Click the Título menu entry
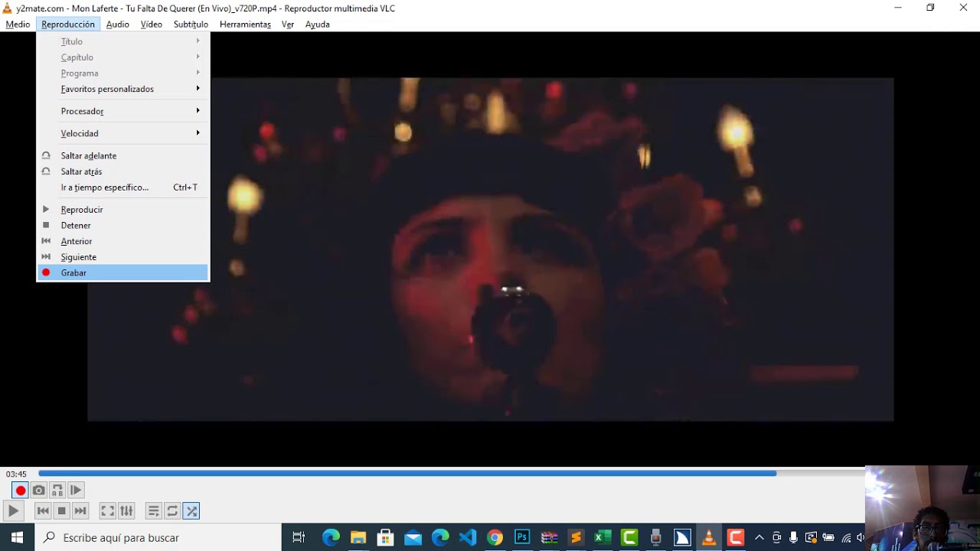 click(122, 41)
